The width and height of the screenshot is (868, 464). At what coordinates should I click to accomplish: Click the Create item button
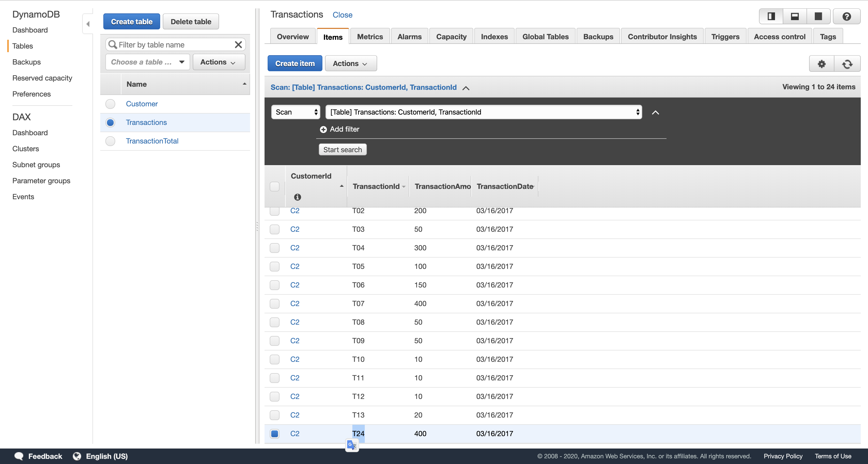pyautogui.click(x=295, y=64)
